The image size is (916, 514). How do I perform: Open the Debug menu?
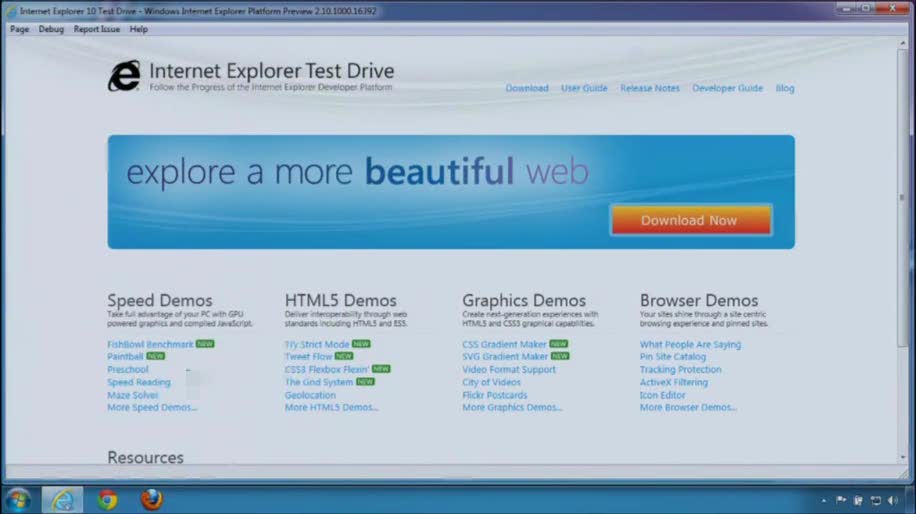[51, 29]
